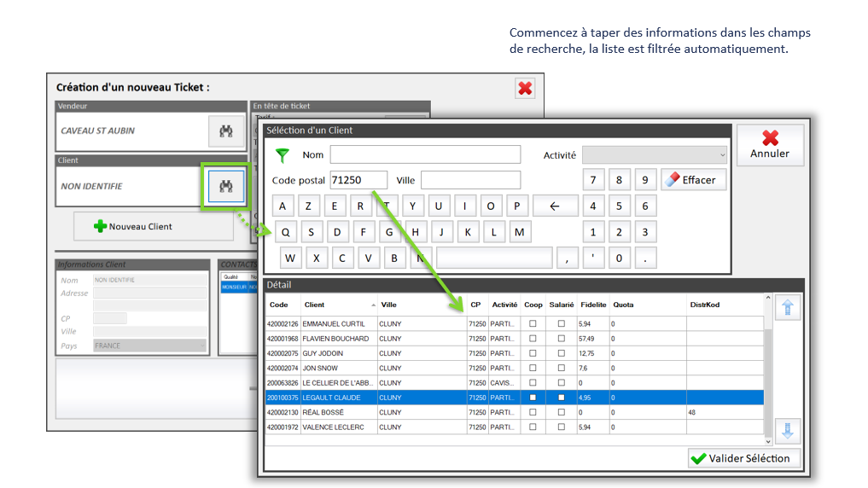Image resolution: width=868 pixels, height=488 pixels.
Task: Click the Nom search input field
Action: tap(425, 154)
